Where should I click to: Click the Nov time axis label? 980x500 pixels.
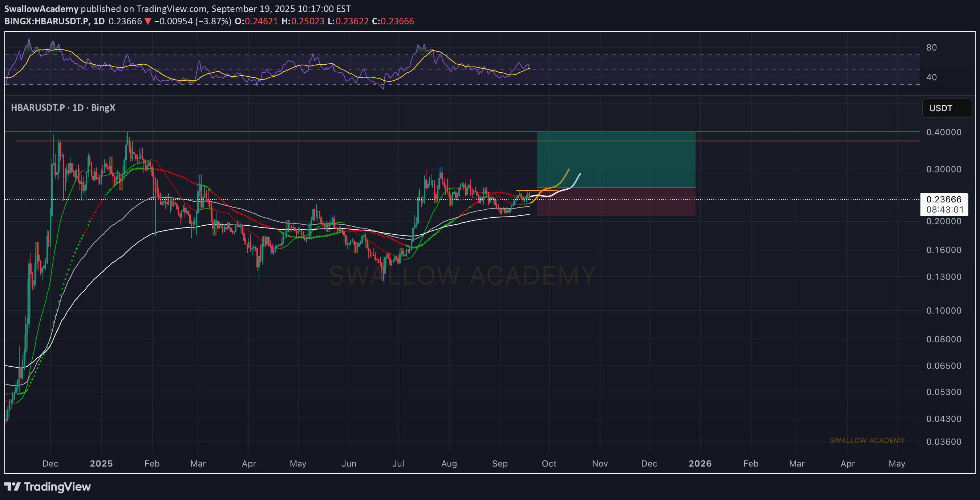600,463
